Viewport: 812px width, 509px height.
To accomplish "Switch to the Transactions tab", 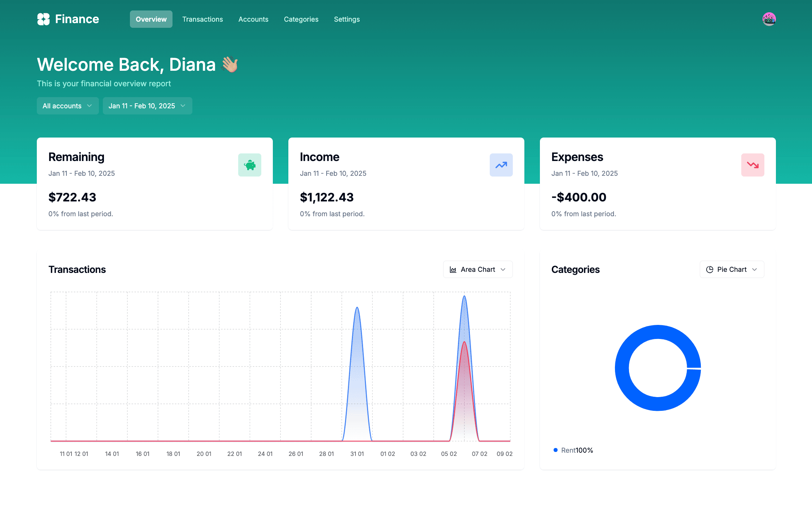I will tap(202, 19).
